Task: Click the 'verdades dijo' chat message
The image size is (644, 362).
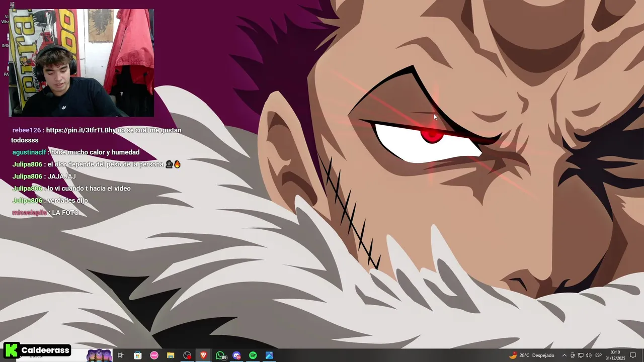Action: (x=67, y=201)
